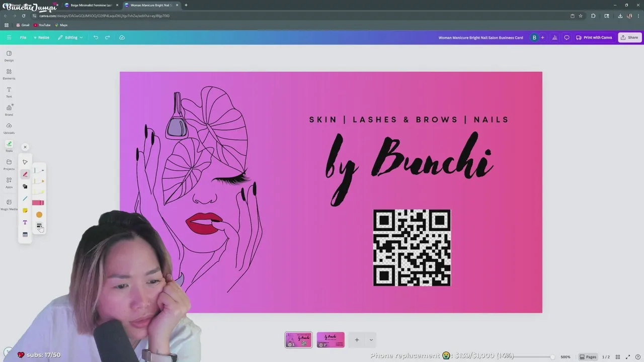
Task: Pick the highlighter brush option
Action: pos(39,192)
